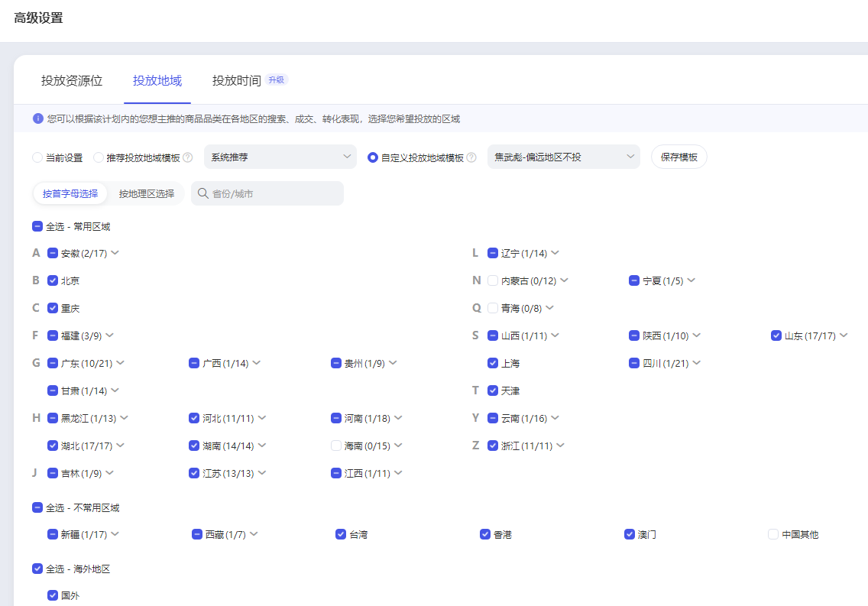Click the help icon beside 自定义投放地域模板
This screenshot has width=868, height=606.
coord(471,157)
